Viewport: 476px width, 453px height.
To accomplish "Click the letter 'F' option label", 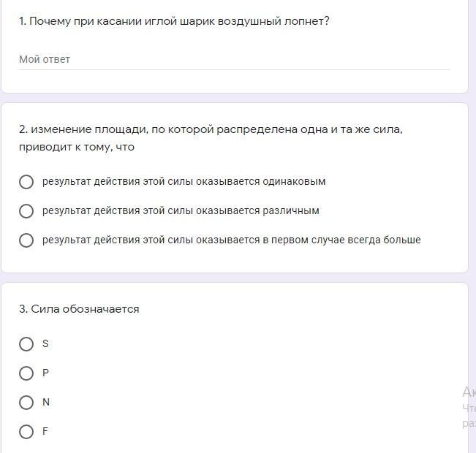I will (45, 431).
